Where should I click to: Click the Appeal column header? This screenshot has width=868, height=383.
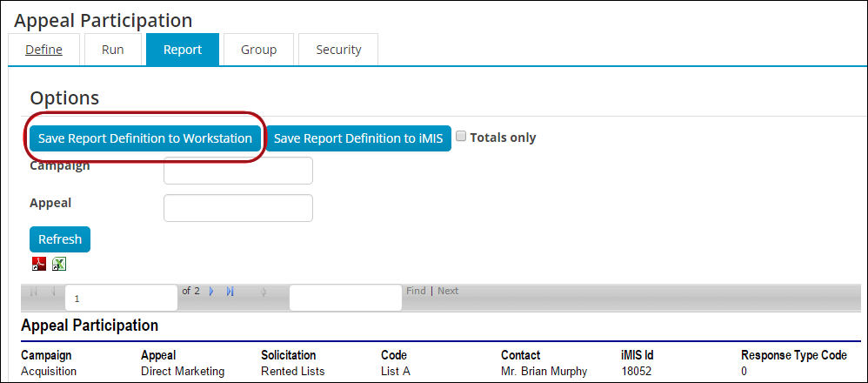pyautogui.click(x=158, y=355)
